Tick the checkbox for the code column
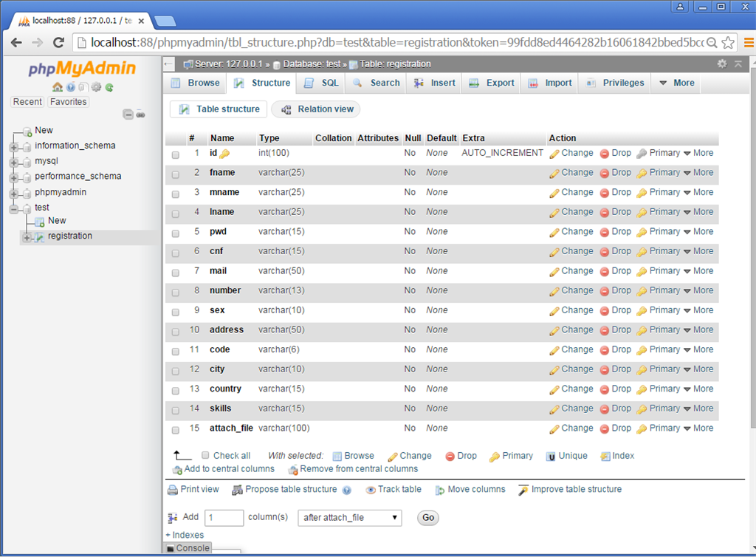The image size is (756, 557). tap(176, 352)
